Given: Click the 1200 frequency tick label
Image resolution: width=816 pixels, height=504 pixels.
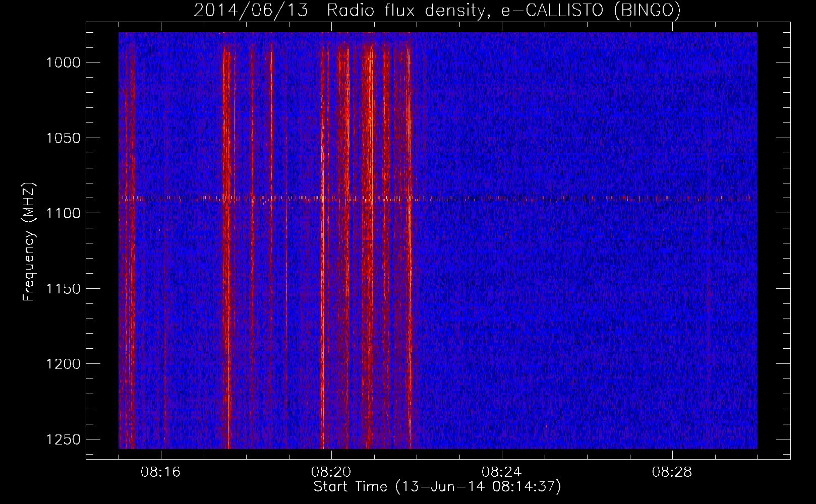Looking at the screenshot, I should click(x=63, y=364).
